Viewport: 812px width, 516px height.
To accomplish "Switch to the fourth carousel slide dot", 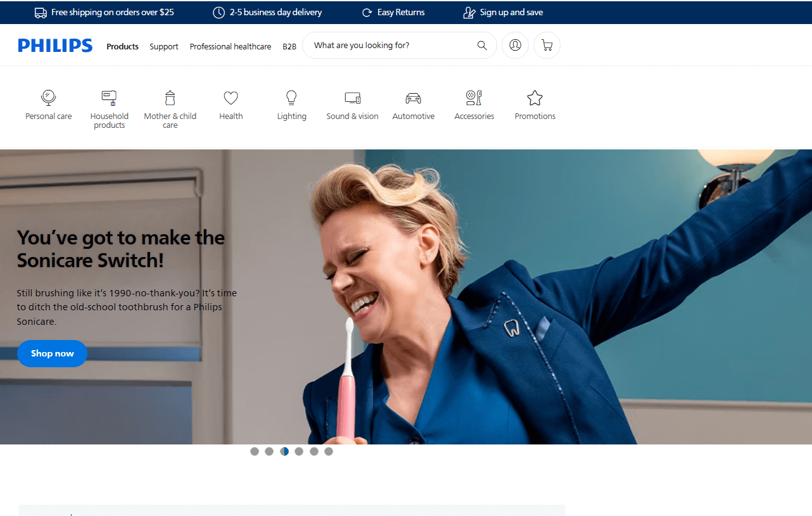I will [299, 451].
